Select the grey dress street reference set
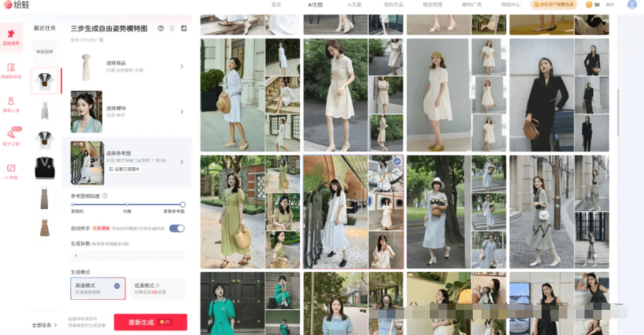The image size is (644, 335). point(559,212)
